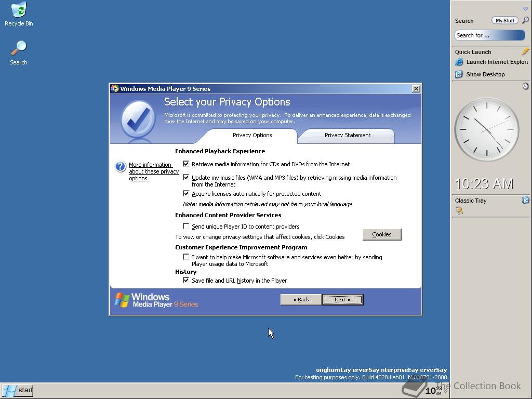Click the small clock icon above analog clock
532x399 pixels.
[x=525, y=86]
